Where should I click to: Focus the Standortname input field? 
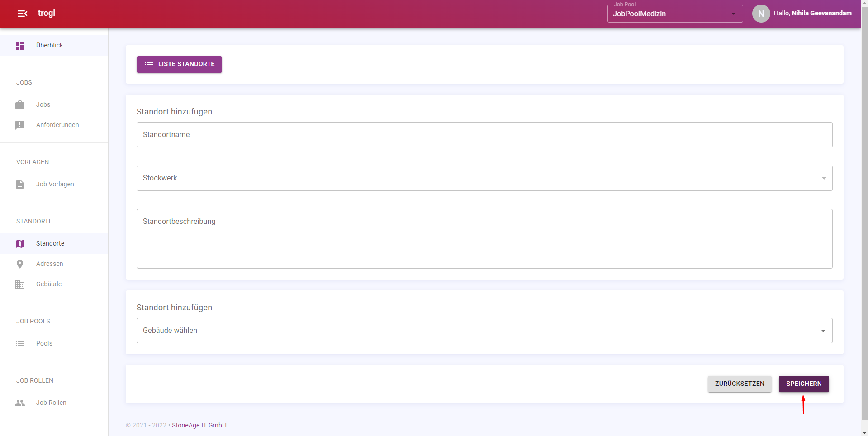pyautogui.click(x=484, y=135)
